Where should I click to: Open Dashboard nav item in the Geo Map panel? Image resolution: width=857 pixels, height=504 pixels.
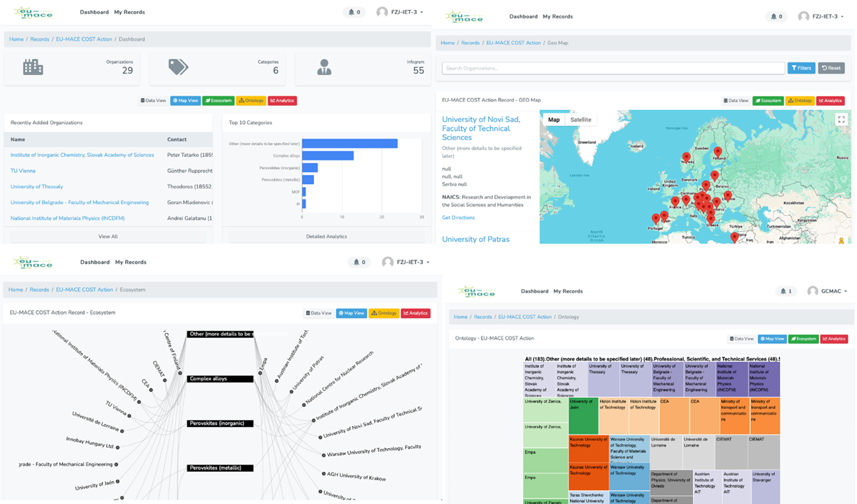(523, 16)
